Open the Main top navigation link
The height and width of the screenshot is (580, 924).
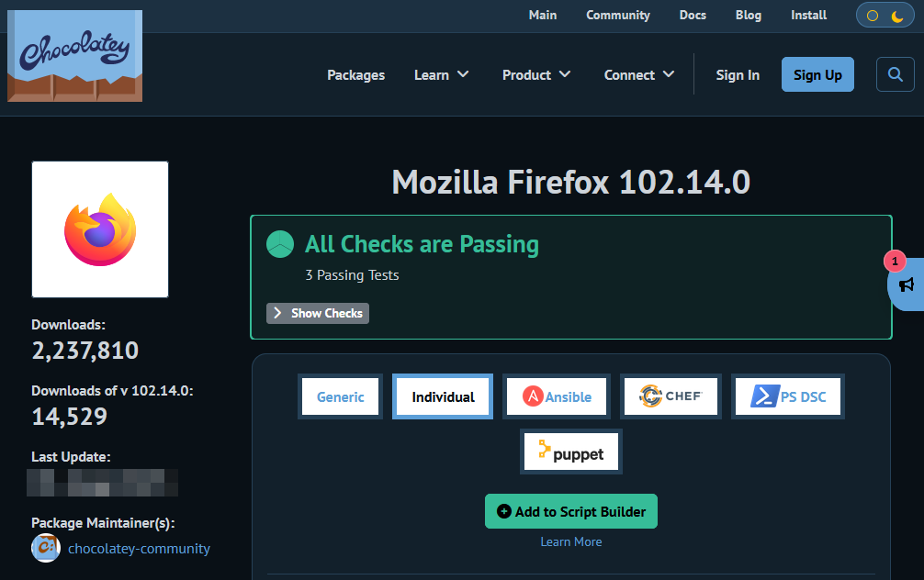tap(543, 16)
